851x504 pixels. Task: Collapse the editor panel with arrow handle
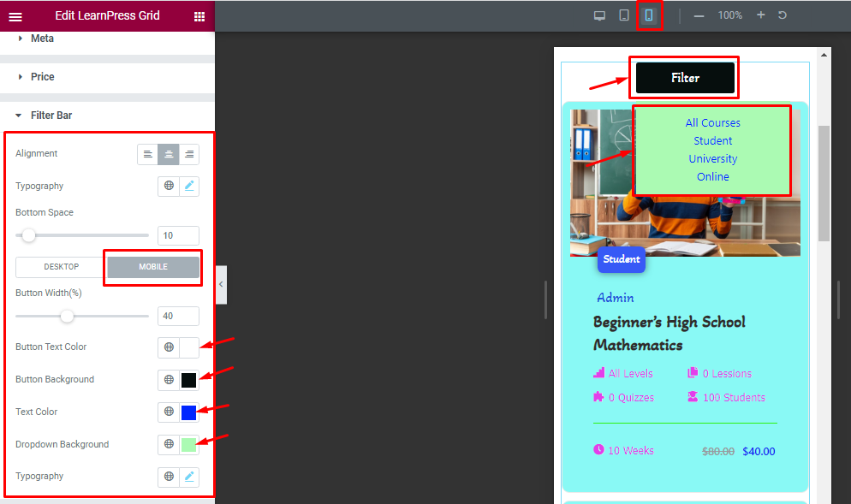(x=221, y=284)
